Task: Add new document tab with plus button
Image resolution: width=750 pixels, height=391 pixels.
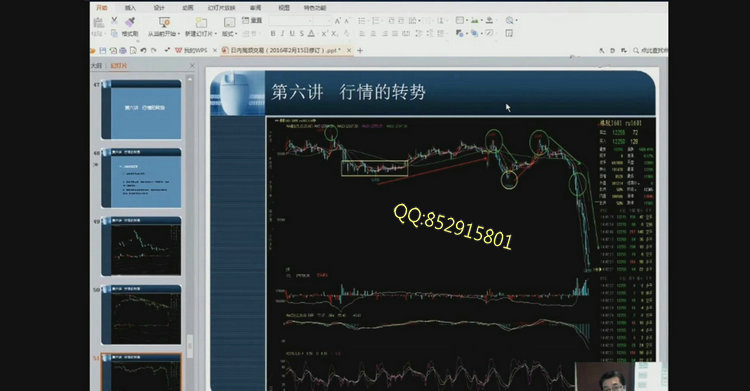Action: (x=360, y=50)
